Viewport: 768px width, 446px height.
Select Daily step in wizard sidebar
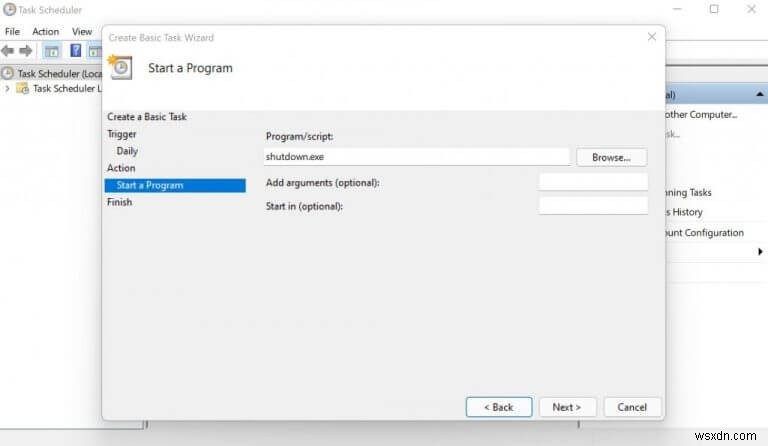tap(127, 151)
